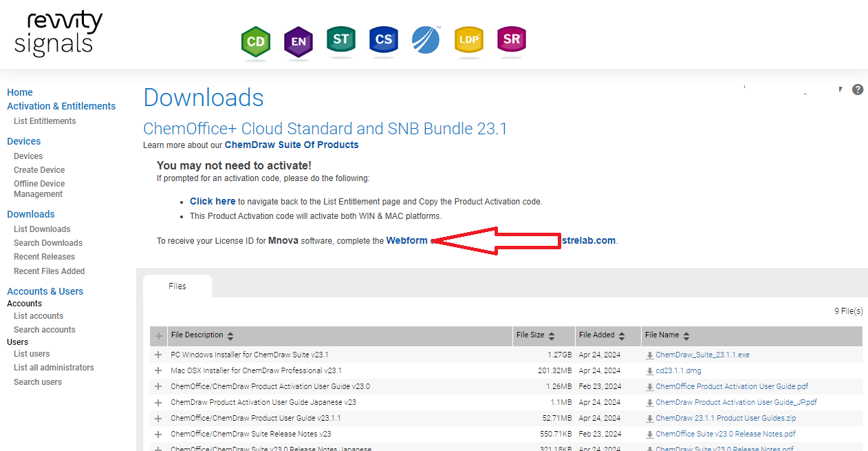Click the green CD ChemDraw product icon

click(256, 42)
